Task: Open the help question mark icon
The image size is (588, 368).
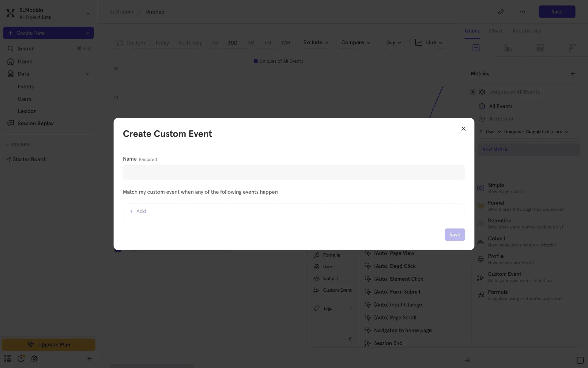Action: (21, 358)
